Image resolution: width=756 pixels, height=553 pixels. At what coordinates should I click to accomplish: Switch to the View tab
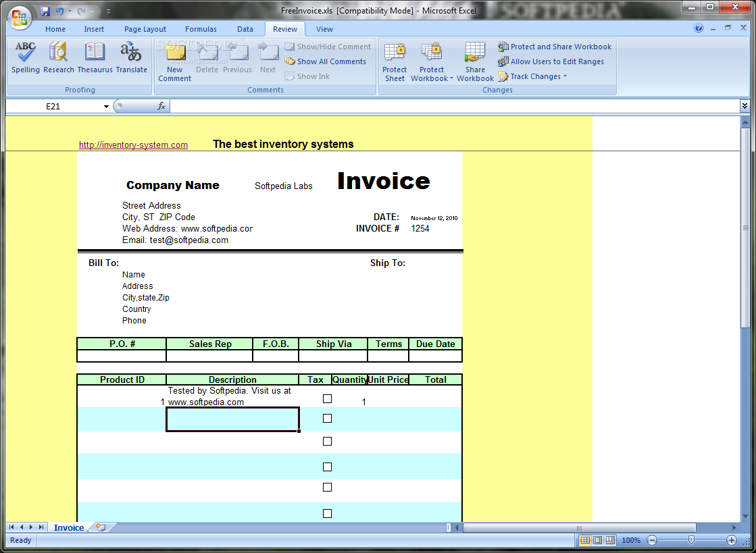coord(324,29)
